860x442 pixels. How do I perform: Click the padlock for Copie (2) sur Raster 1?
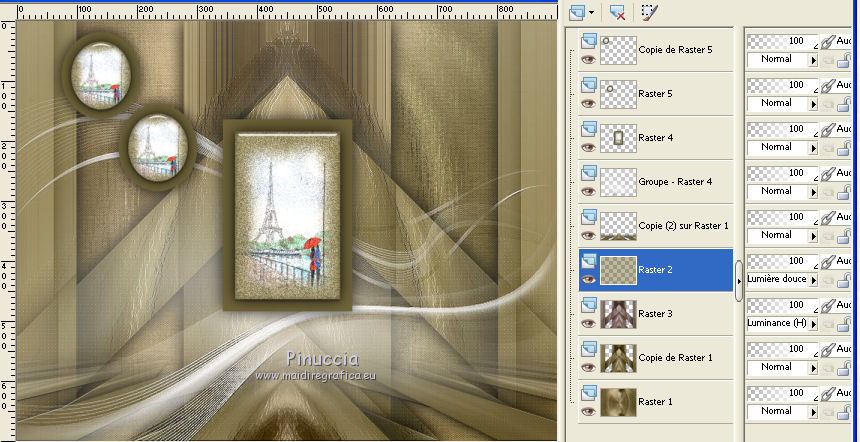[x=844, y=236]
